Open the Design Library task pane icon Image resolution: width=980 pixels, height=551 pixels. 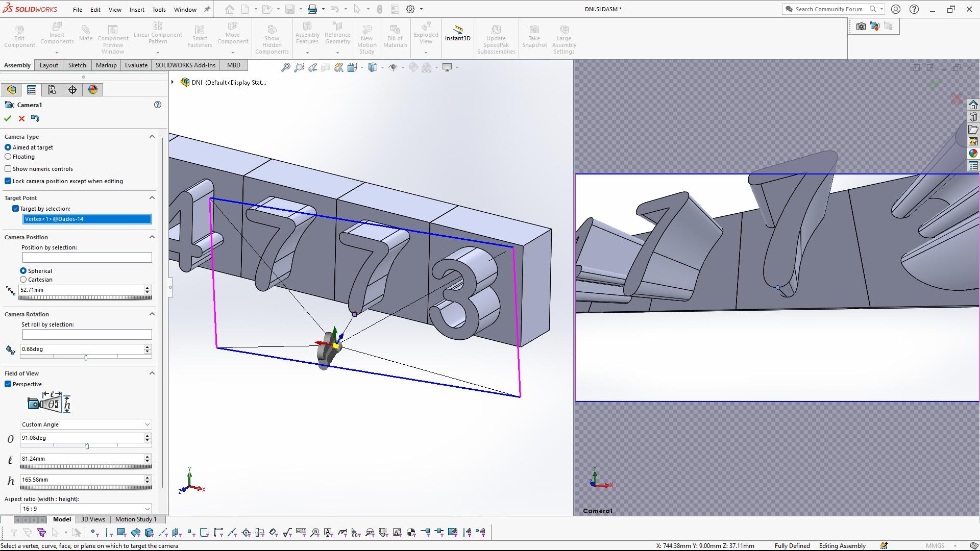tap(973, 117)
